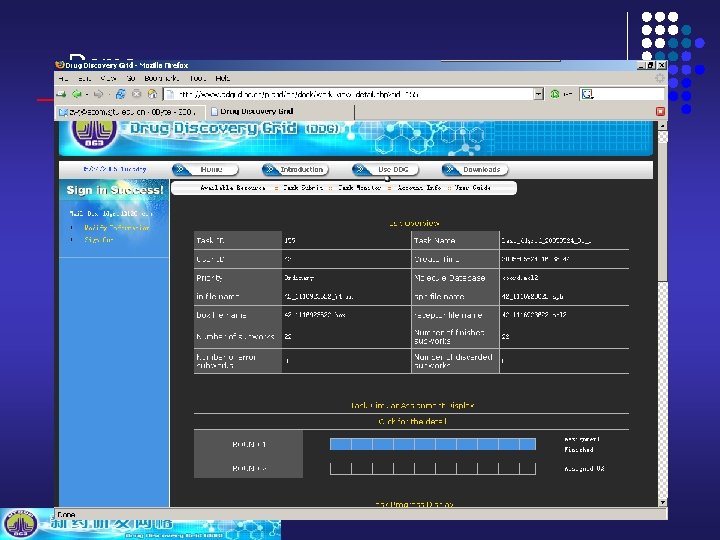Click the Modify Information link
Screen dimensions: 720x540
[117, 227]
